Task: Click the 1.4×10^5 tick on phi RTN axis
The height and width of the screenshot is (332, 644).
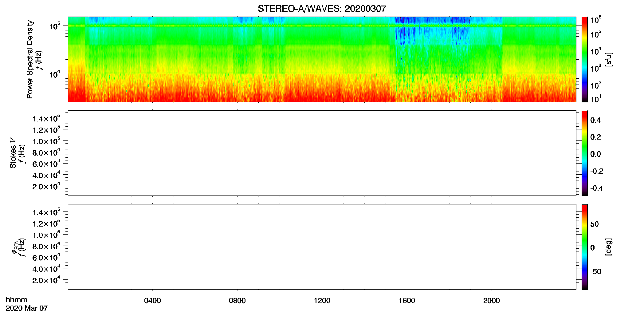Action: [46, 212]
